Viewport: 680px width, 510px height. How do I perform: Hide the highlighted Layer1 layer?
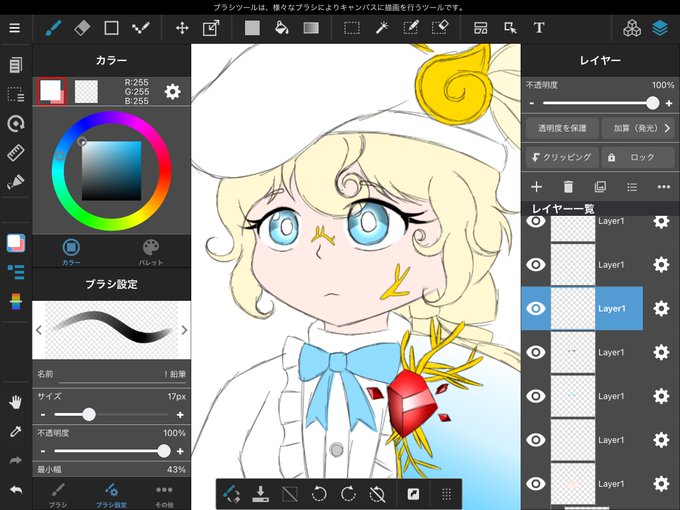coord(536,308)
